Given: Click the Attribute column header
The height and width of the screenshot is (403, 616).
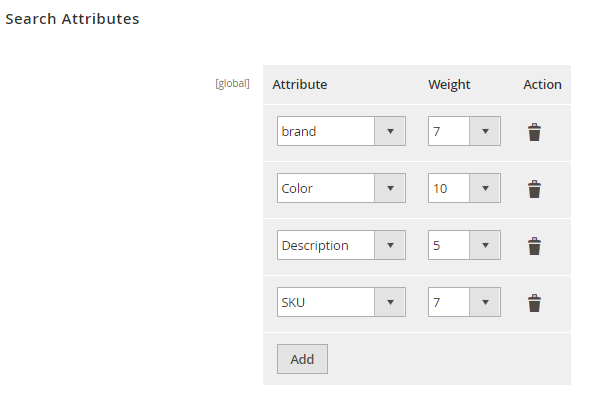Looking at the screenshot, I should (299, 85).
